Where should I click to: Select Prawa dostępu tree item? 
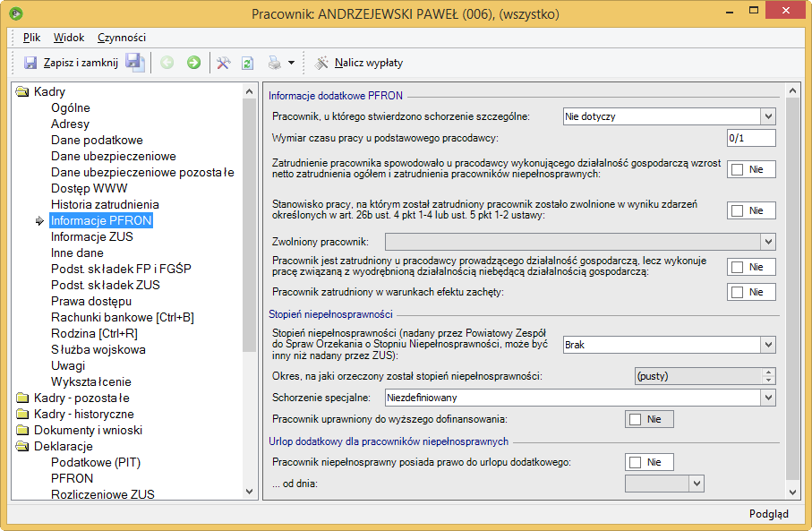(91, 301)
